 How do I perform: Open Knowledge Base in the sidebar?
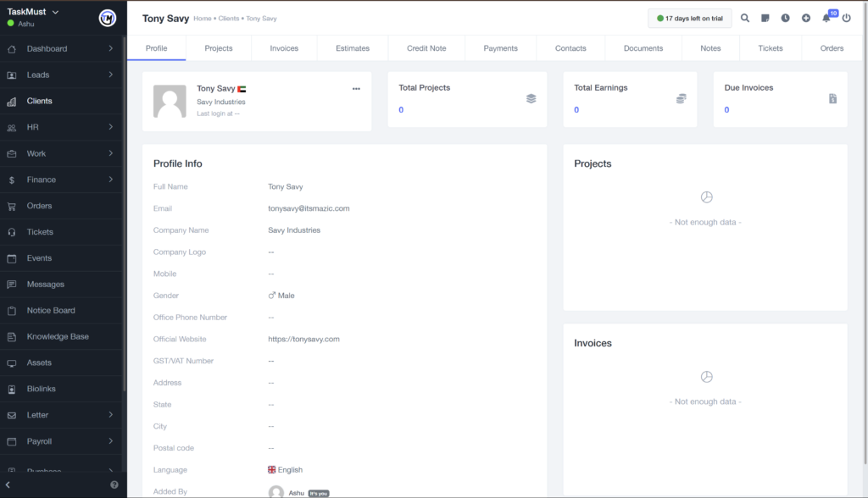(x=58, y=336)
